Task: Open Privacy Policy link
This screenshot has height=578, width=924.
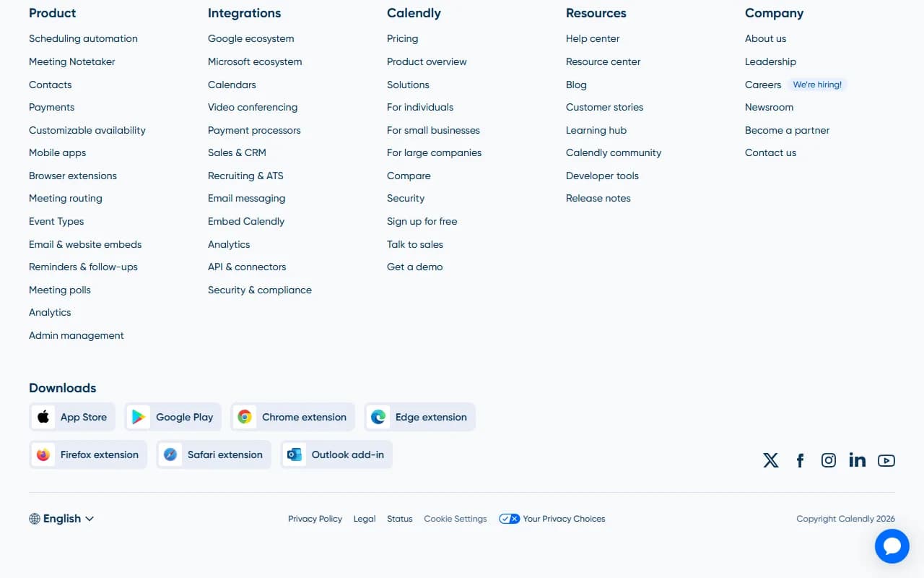Action: (x=315, y=519)
